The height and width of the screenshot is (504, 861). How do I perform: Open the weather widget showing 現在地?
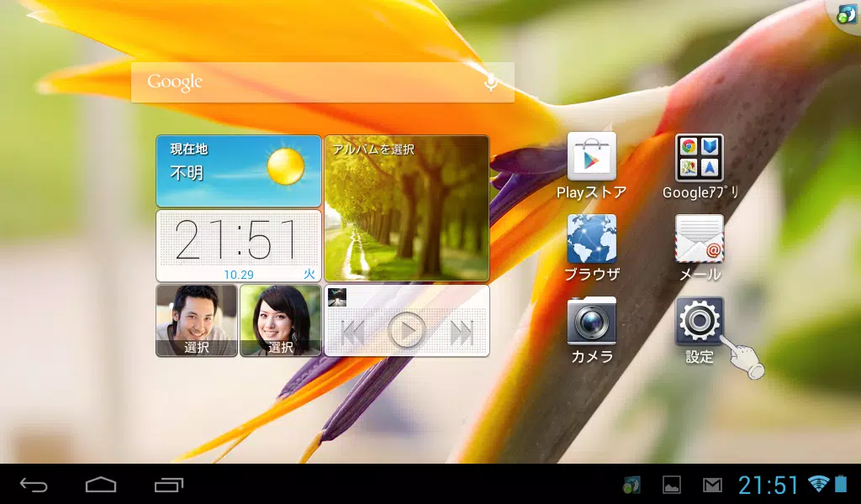tap(239, 171)
